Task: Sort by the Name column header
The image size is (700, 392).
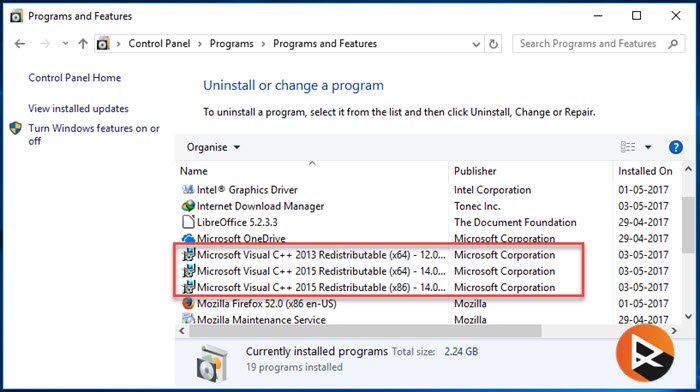Action: [x=194, y=171]
